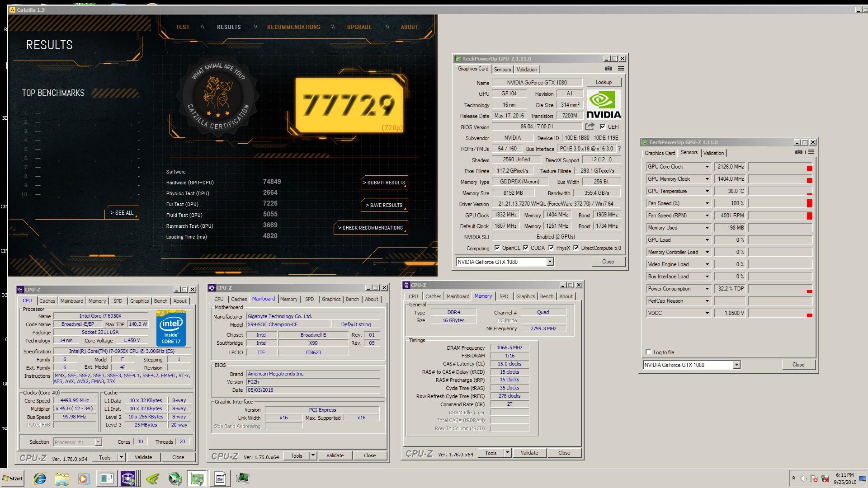The image size is (868, 488).
Task: Toggle the PhysX checkbox
Action: point(551,248)
